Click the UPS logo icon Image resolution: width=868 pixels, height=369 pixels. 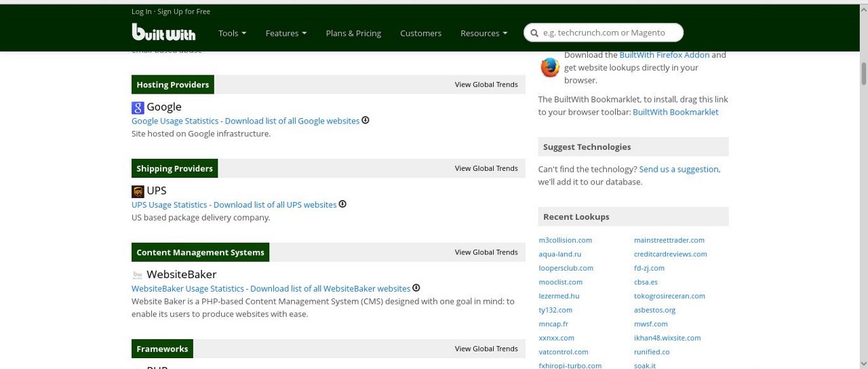tap(138, 191)
